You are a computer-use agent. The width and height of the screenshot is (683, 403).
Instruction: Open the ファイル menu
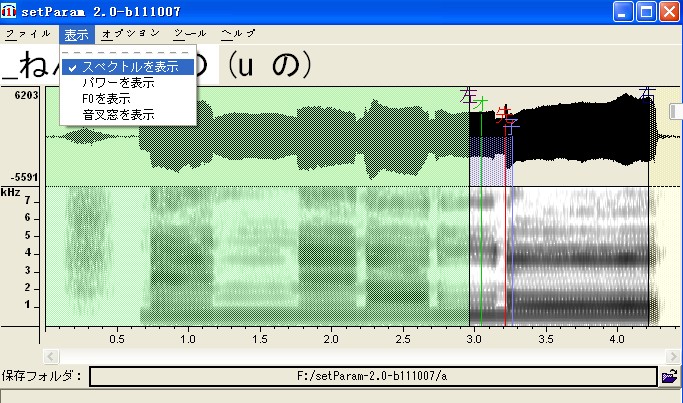(x=28, y=34)
